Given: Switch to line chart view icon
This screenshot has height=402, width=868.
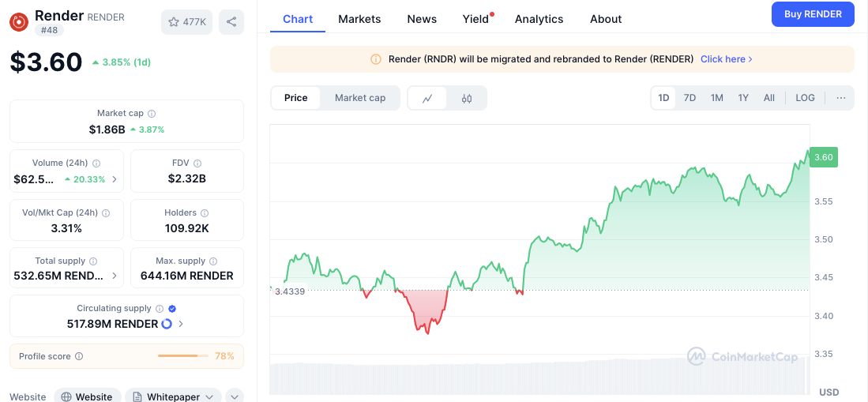Looking at the screenshot, I should pos(428,98).
